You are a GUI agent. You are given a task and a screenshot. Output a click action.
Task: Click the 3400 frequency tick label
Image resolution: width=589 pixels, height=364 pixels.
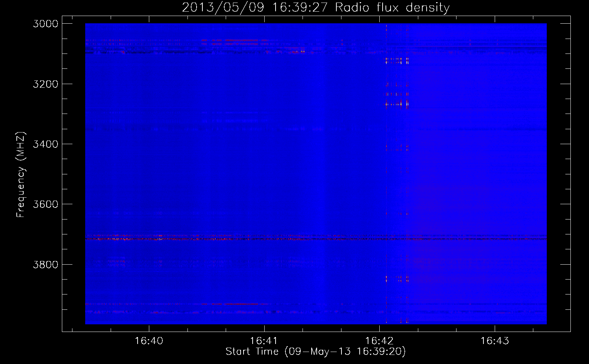(x=46, y=144)
